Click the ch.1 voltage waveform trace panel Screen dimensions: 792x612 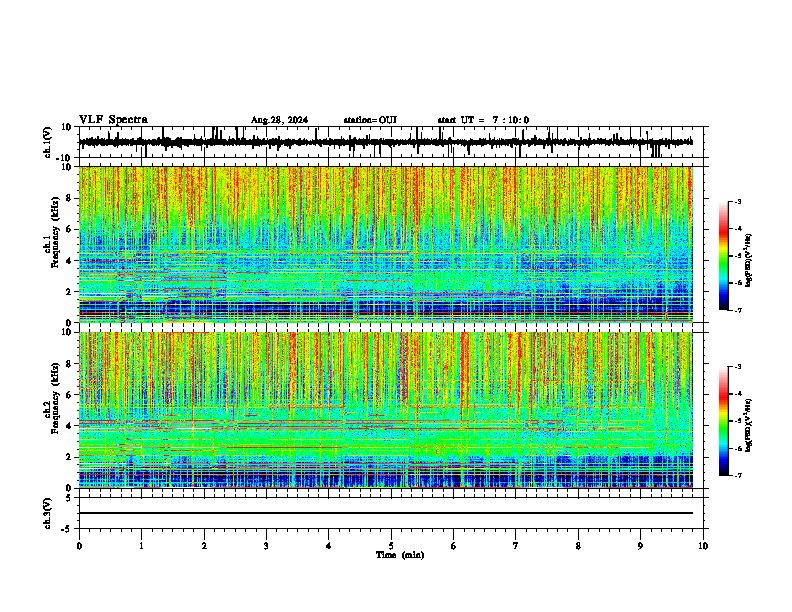(x=393, y=142)
